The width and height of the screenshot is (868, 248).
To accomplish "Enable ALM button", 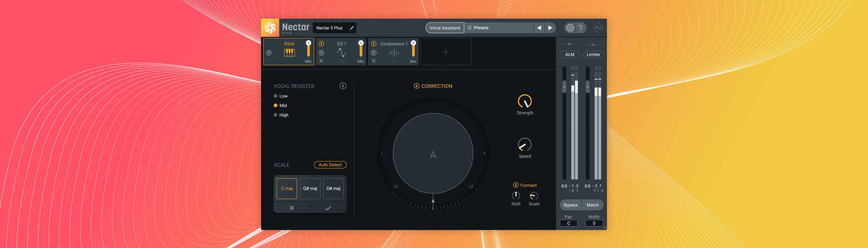I will pos(569,55).
